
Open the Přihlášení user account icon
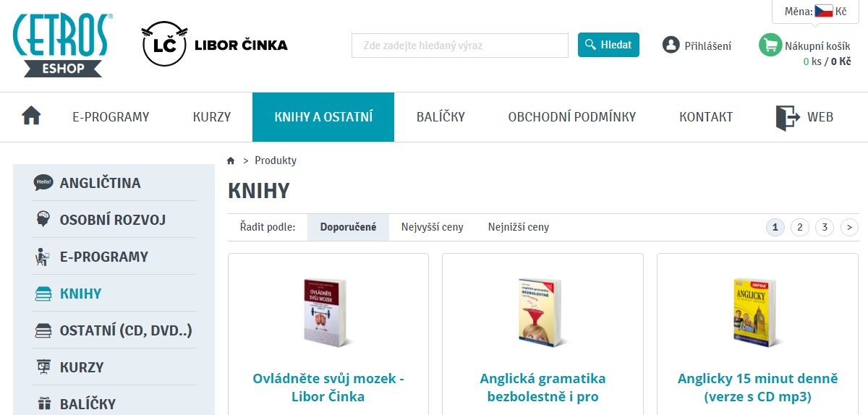click(671, 45)
